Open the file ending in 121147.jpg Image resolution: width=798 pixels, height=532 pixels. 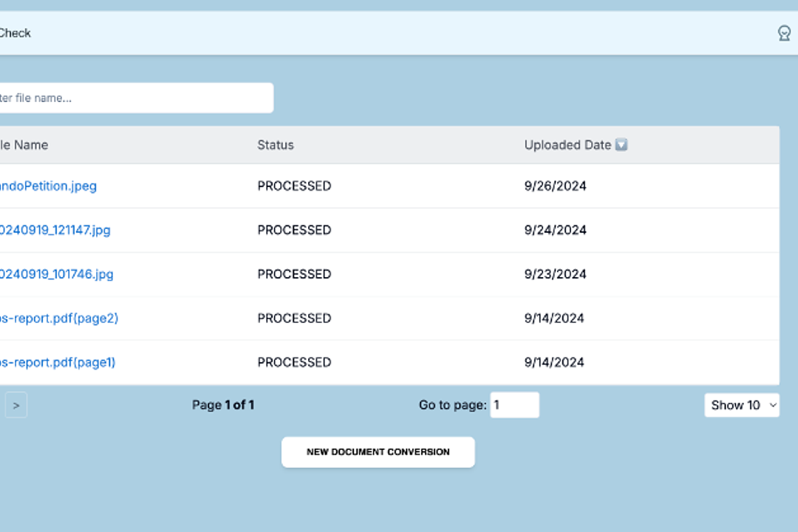tap(55, 230)
